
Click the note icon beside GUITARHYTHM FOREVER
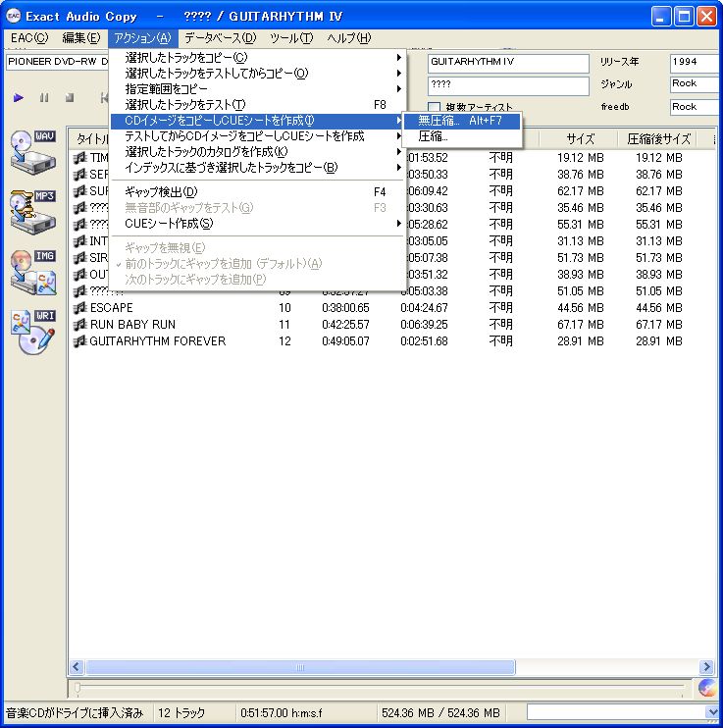pos(80,340)
